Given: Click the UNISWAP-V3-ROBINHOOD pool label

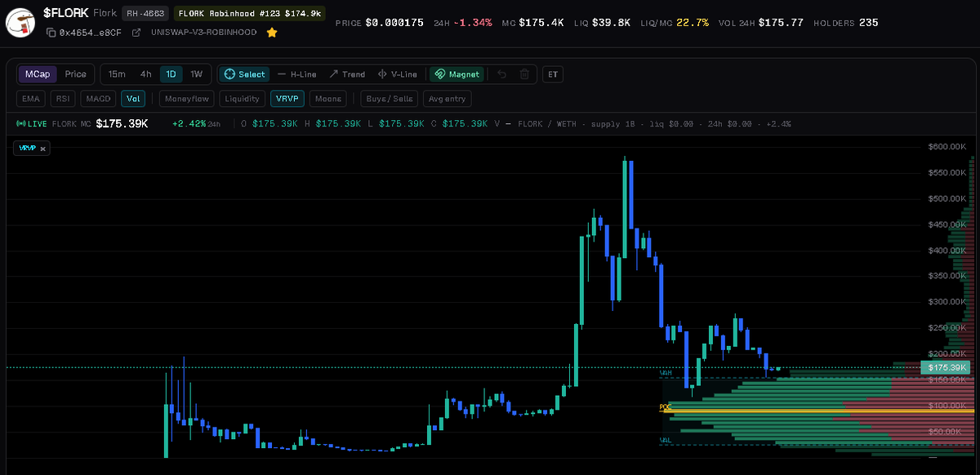Looking at the screenshot, I should (x=204, y=33).
